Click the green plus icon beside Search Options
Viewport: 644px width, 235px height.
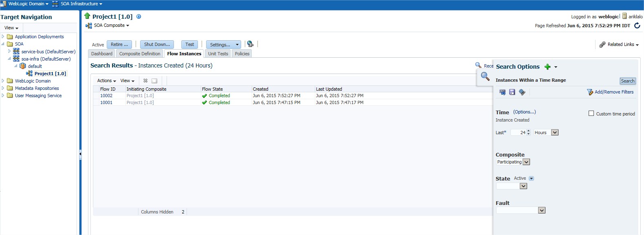pos(547,67)
